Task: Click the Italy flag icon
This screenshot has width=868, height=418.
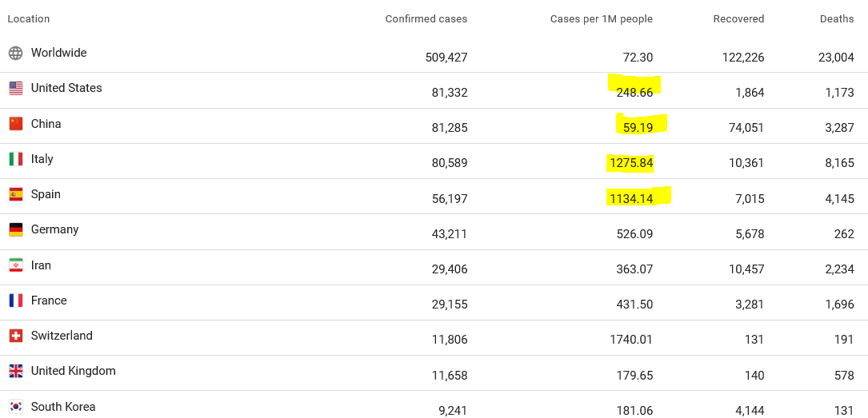Action: (x=16, y=159)
